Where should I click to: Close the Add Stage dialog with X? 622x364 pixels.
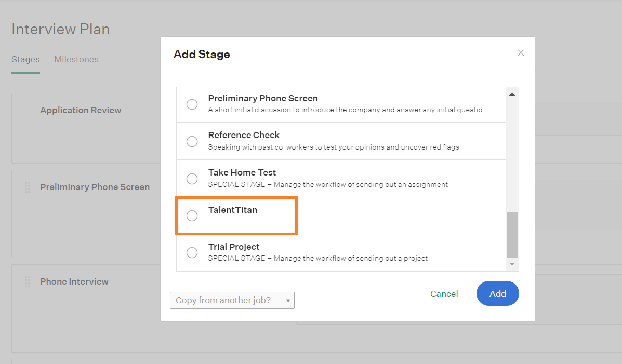[x=521, y=53]
